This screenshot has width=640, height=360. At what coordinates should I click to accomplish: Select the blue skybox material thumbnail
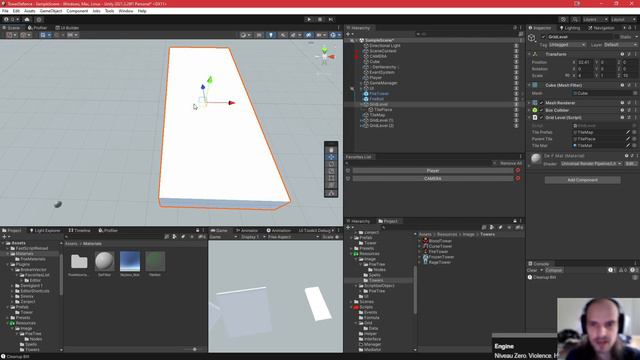point(130,262)
